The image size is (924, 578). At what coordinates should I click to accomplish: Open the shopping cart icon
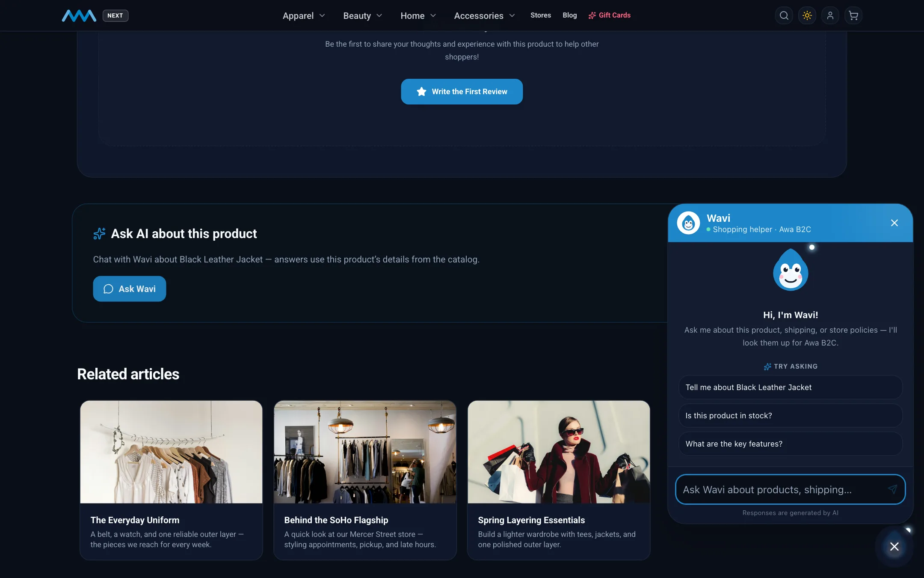tap(853, 16)
